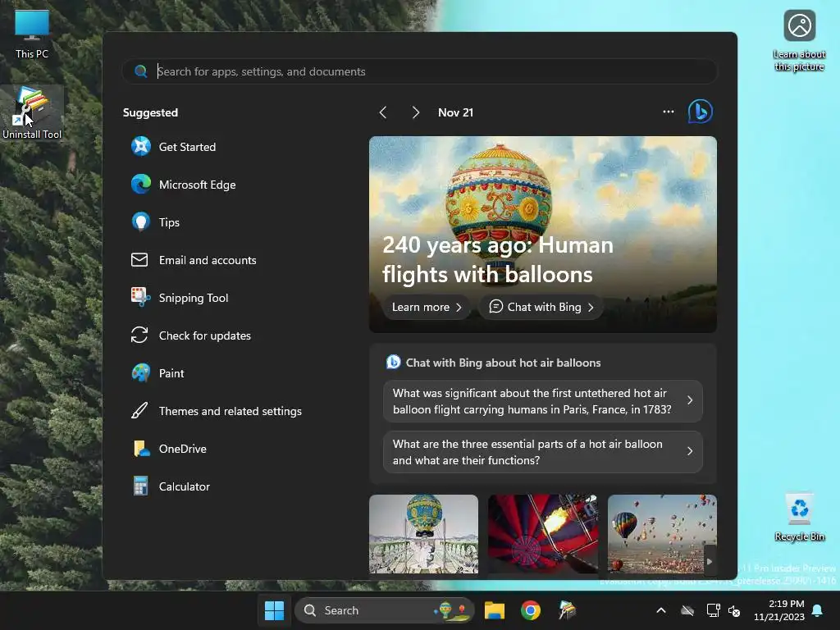Open Learn about this picture icon
The width and height of the screenshot is (840, 630).
799,41
